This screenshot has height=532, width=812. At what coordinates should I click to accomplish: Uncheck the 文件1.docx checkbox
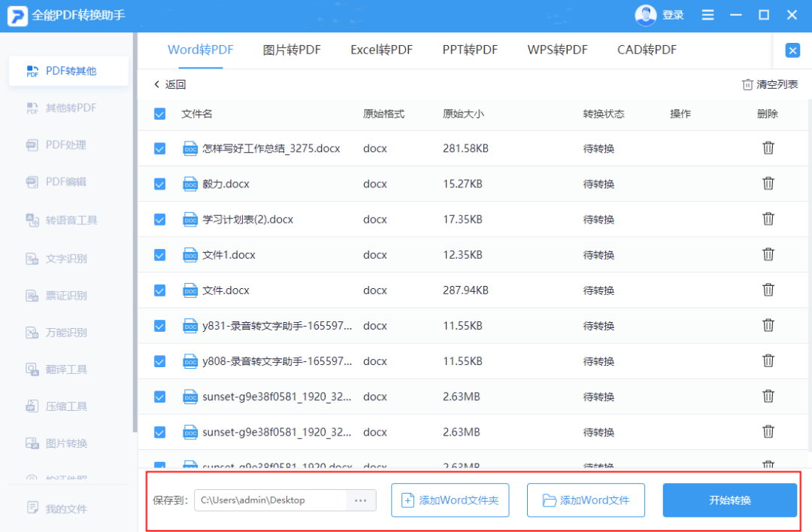pyautogui.click(x=160, y=255)
